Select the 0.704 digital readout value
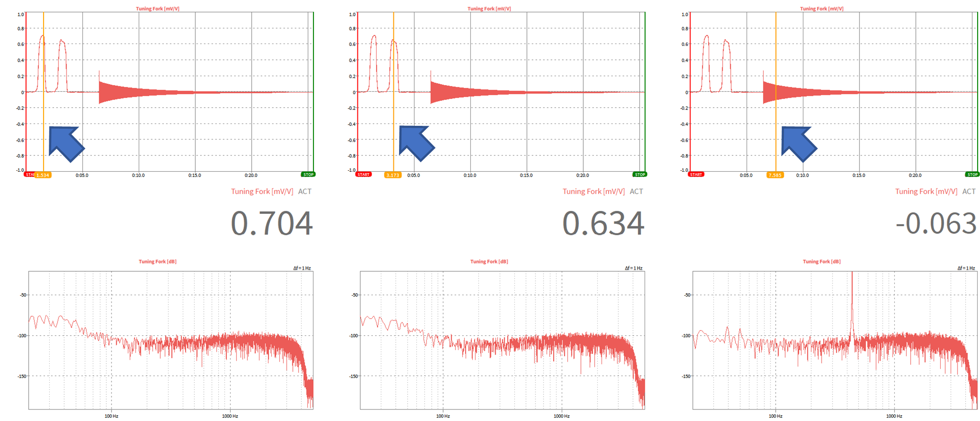The image size is (980, 421). point(271,223)
